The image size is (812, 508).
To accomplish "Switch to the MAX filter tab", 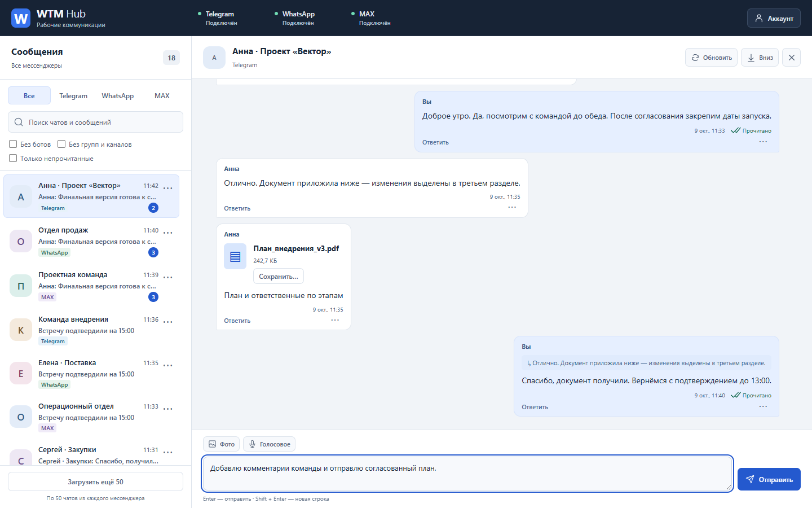I will coord(162,96).
